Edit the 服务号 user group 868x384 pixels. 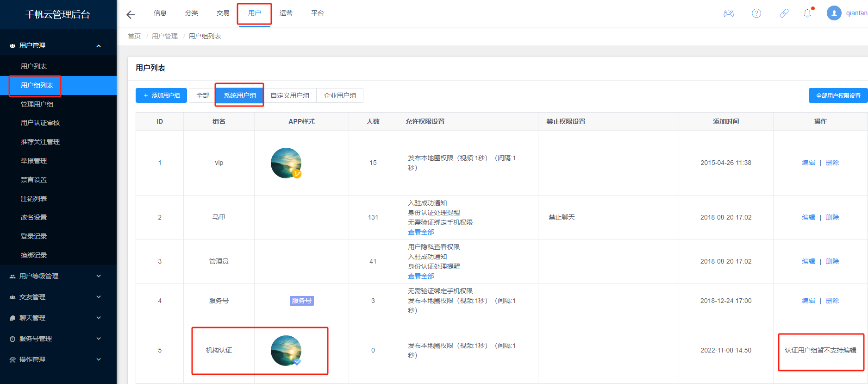(808, 301)
